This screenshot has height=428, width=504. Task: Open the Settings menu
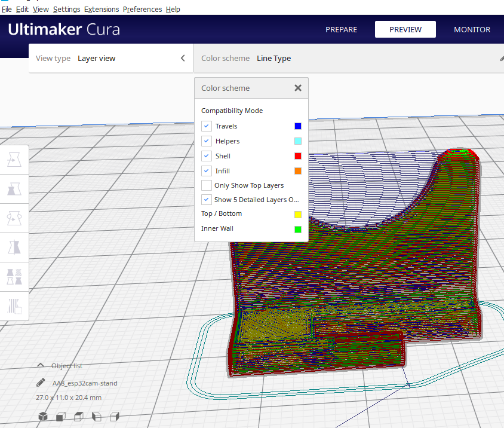66,10
